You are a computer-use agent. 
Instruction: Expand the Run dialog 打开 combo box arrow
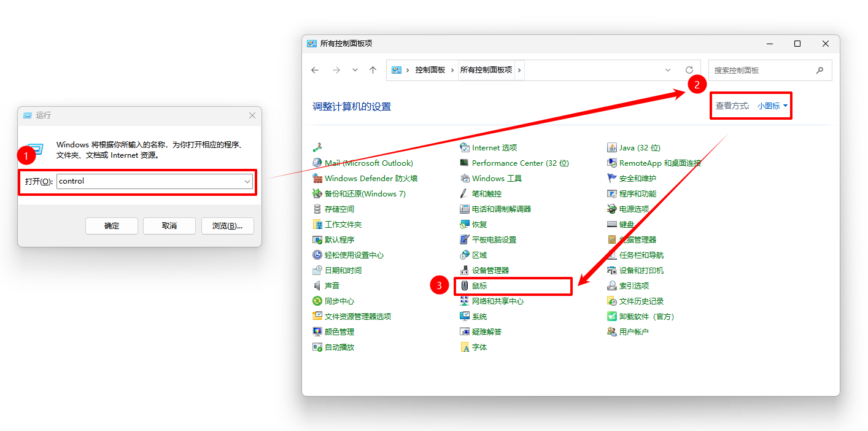click(x=247, y=182)
